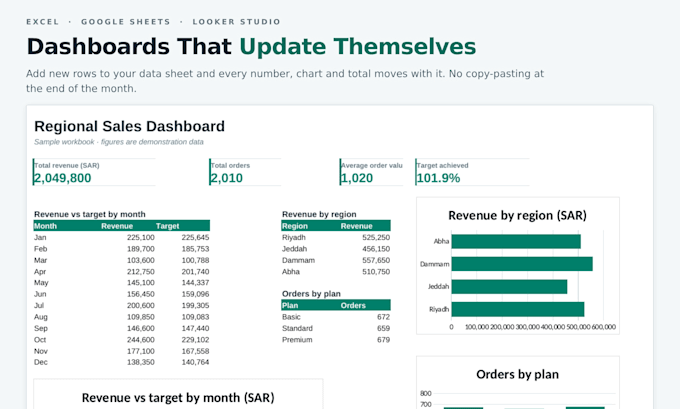This screenshot has width=680, height=409.
Task: Click the 'Month' column header
Action: (46, 226)
